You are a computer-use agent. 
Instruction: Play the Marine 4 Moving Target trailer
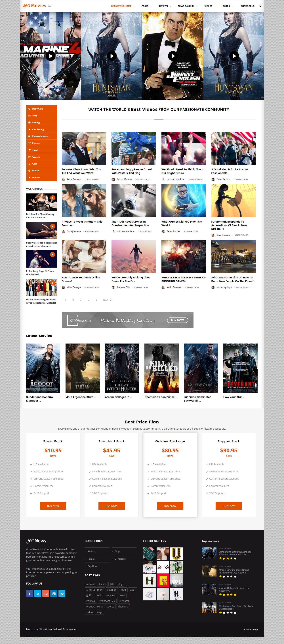[51, 56]
